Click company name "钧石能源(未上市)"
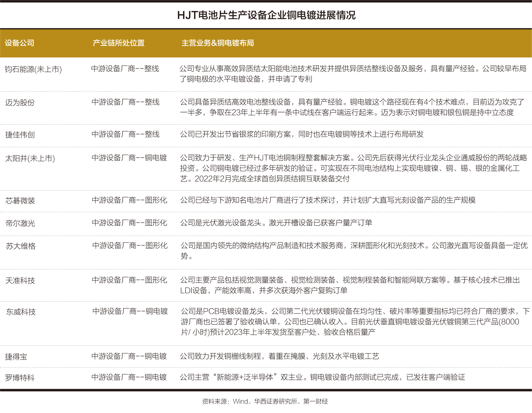Screen dimensions: 532x413 [x=33, y=69]
